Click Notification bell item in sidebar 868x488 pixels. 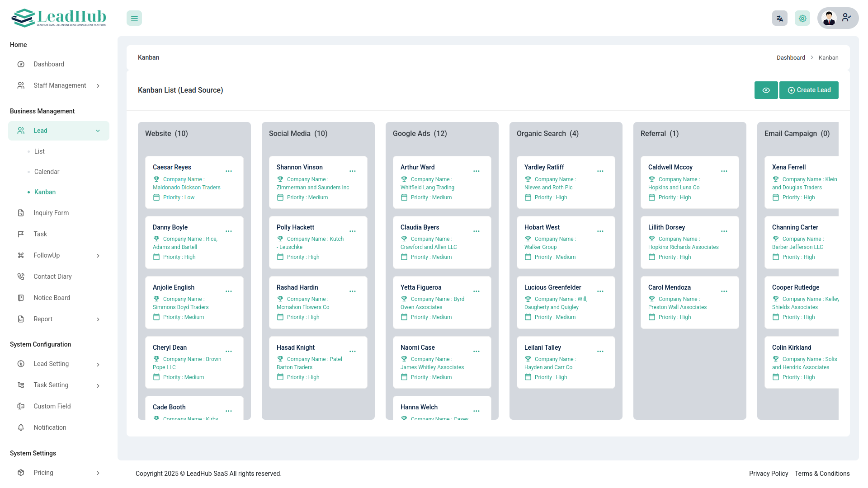[x=50, y=427]
